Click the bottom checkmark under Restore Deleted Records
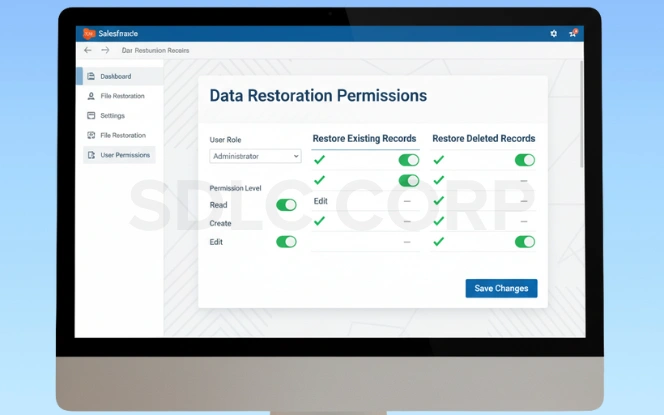Image resolution: width=664 pixels, height=415 pixels. point(439,241)
